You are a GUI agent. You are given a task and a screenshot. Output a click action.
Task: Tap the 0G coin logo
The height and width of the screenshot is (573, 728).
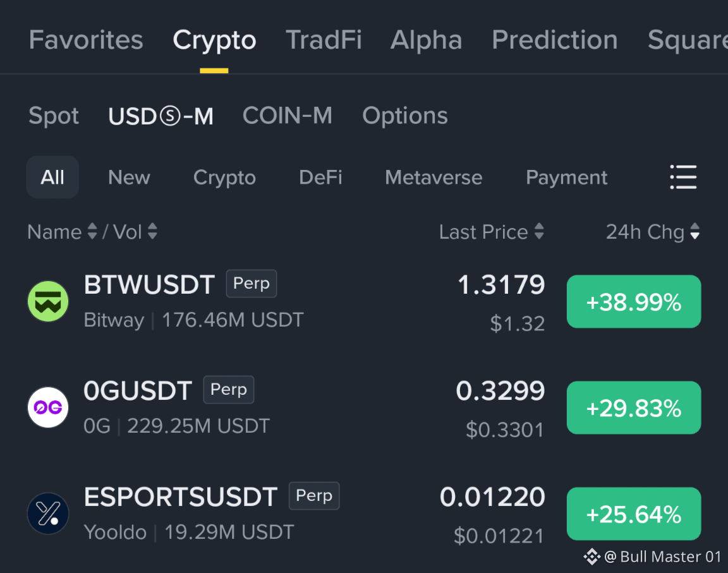tap(48, 407)
